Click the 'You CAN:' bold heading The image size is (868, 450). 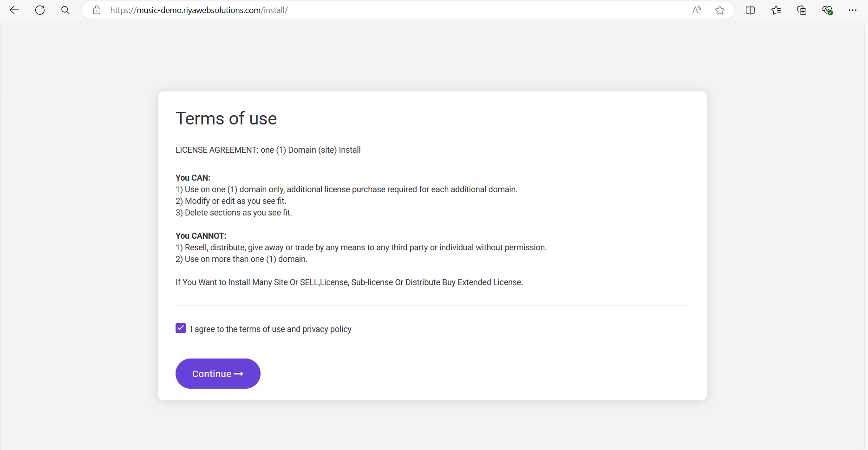(193, 178)
